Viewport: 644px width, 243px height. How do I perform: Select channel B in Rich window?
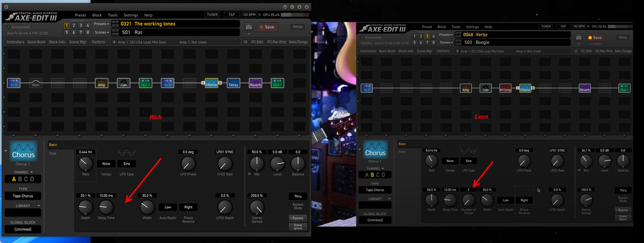(x=20, y=179)
